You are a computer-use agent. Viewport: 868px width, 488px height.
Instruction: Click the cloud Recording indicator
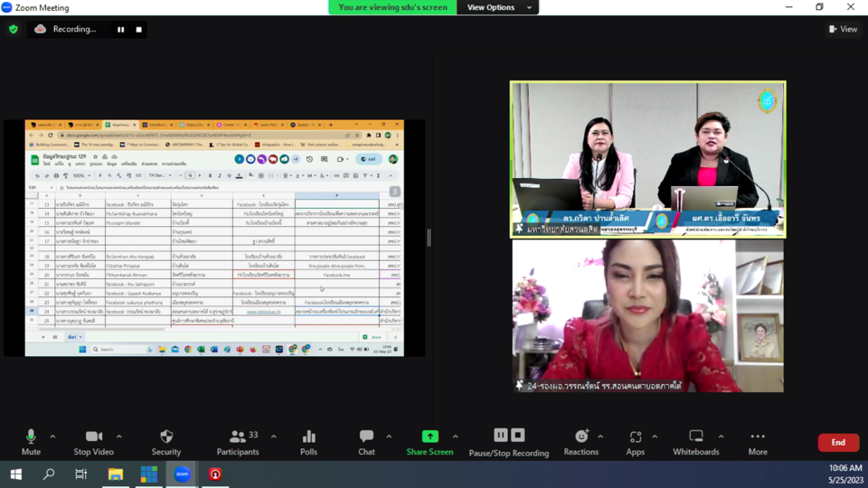click(x=65, y=29)
